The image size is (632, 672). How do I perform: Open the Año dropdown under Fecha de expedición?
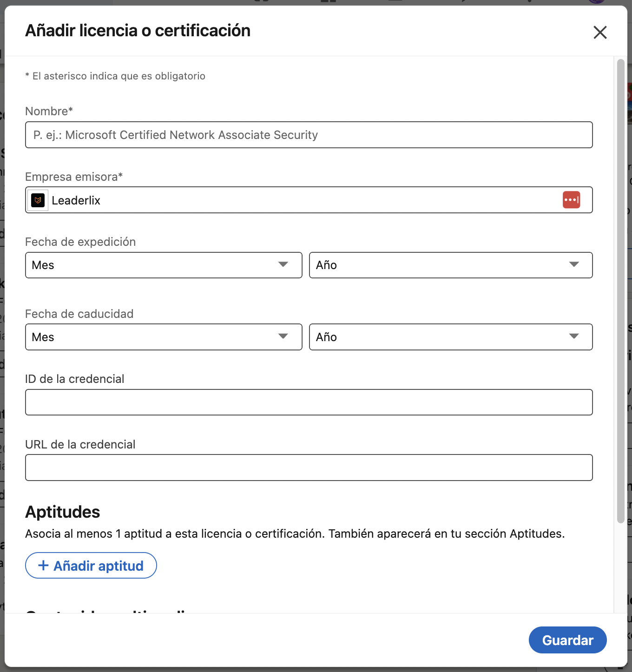(x=450, y=265)
